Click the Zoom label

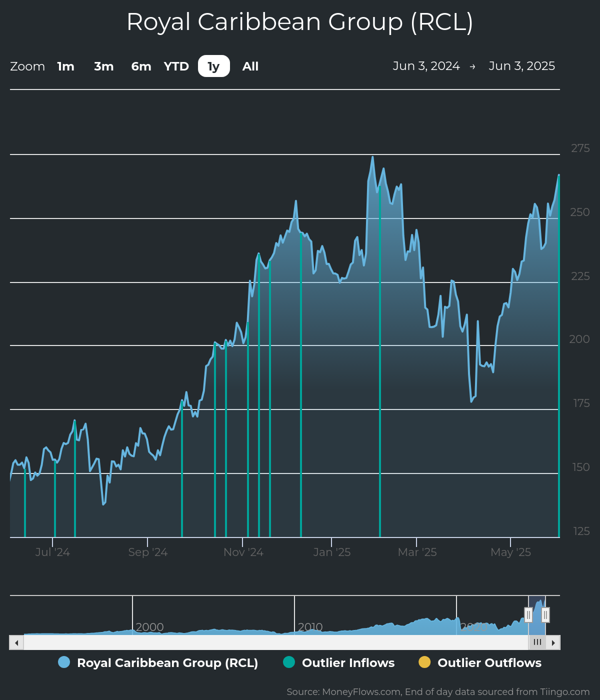(27, 66)
